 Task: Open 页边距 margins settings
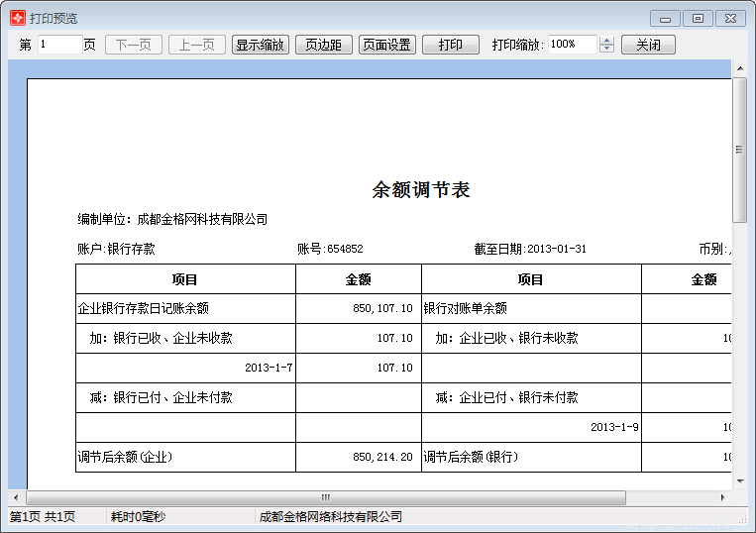323,45
